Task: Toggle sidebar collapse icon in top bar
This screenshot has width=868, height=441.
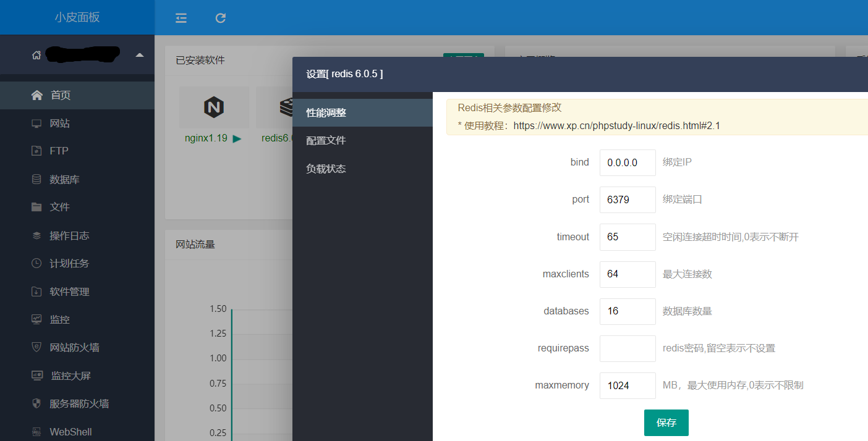Action: [181, 18]
